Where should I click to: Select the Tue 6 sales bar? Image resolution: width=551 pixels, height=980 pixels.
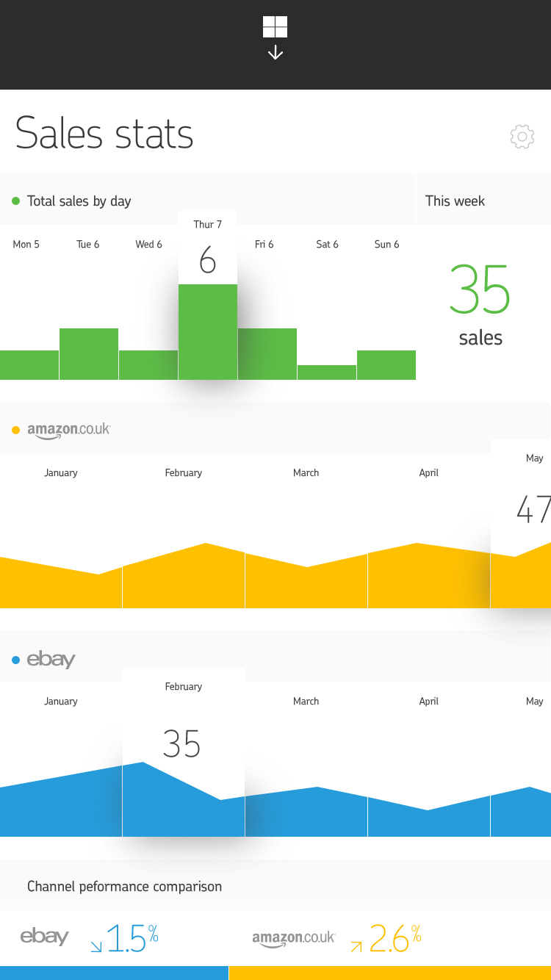pyautogui.click(x=89, y=353)
